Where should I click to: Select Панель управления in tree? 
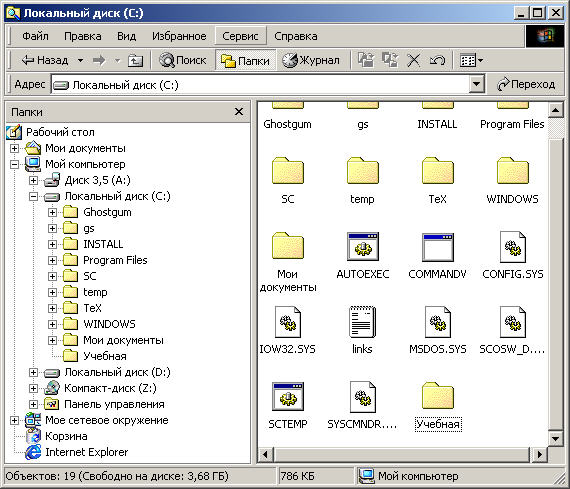(x=114, y=404)
